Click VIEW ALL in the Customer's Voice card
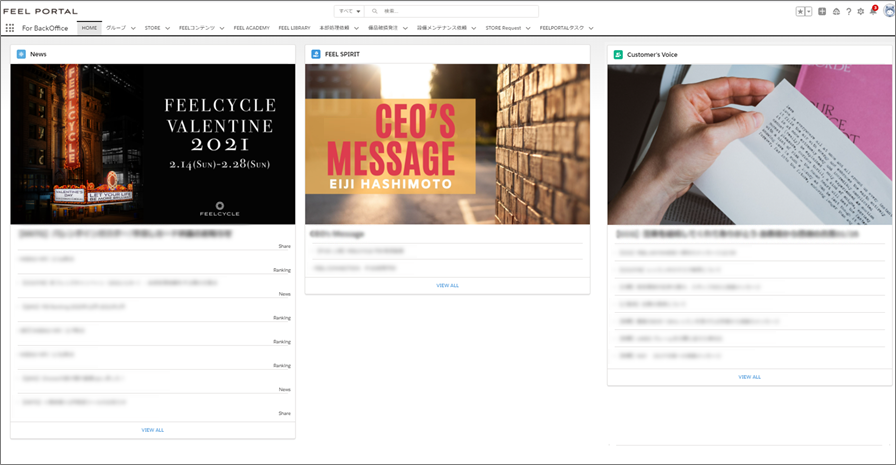Screen dimensions: 896x465 750,377
